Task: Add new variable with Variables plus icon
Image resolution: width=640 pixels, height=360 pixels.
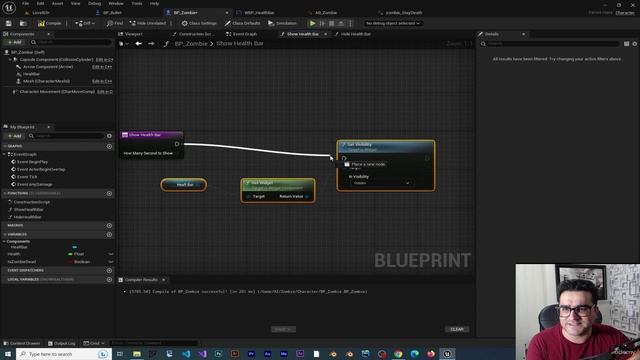Action: tap(109, 235)
